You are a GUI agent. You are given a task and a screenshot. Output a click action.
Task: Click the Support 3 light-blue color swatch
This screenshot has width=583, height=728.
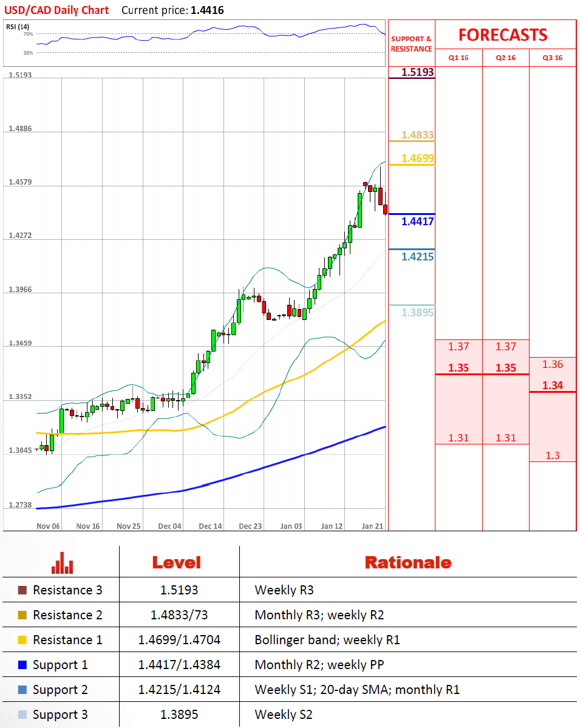pyautogui.click(x=22, y=715)
